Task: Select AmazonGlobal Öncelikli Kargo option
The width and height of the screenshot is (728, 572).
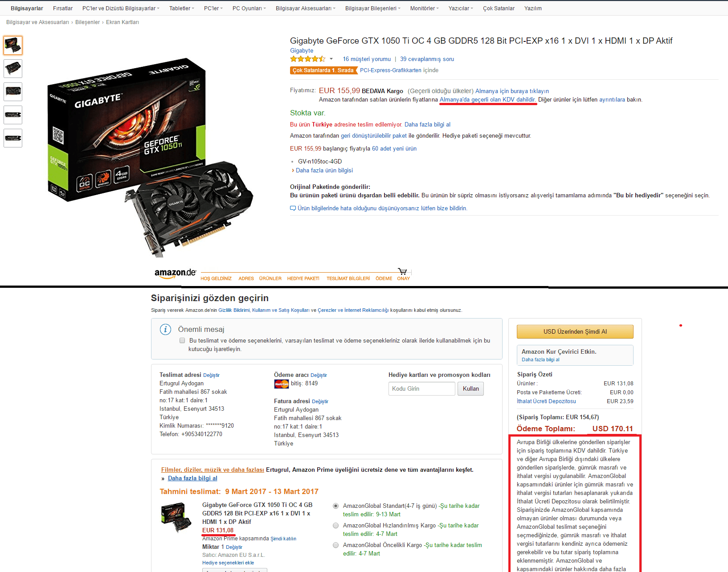Action: tap(336, 545)
